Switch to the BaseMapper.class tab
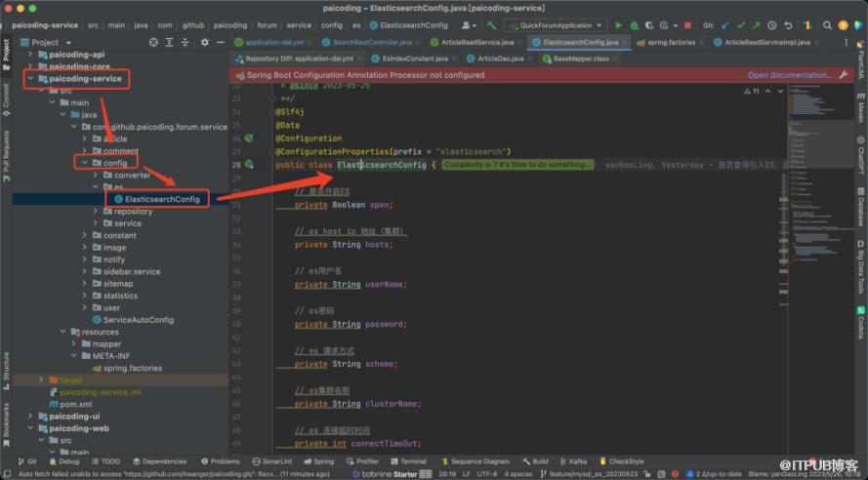 click(581, 59)
